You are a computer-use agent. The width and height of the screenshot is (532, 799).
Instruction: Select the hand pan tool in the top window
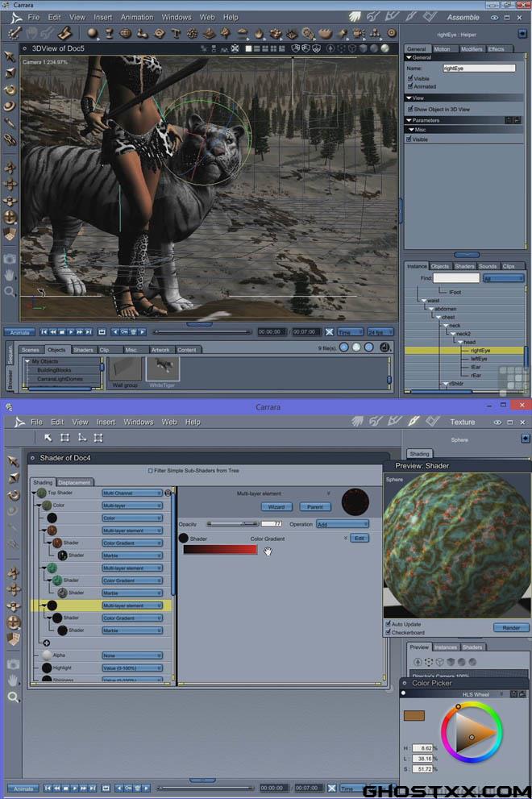(x=10, y=275)
